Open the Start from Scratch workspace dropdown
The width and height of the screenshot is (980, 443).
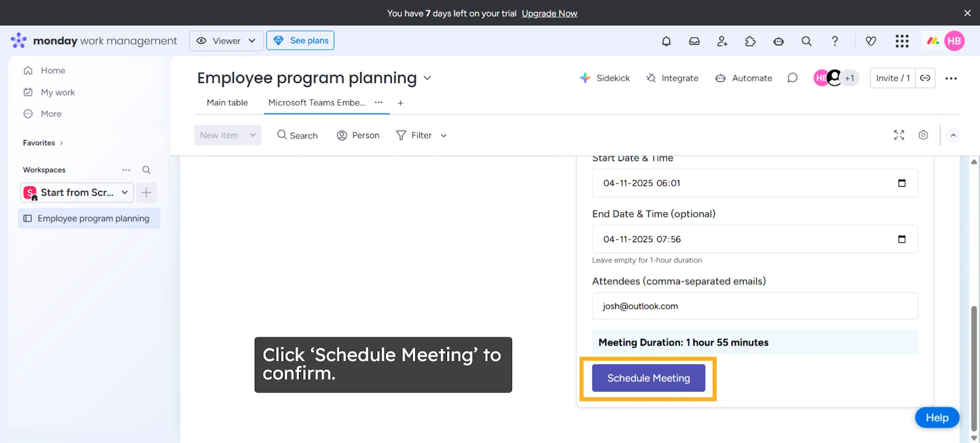pos(77,193)
